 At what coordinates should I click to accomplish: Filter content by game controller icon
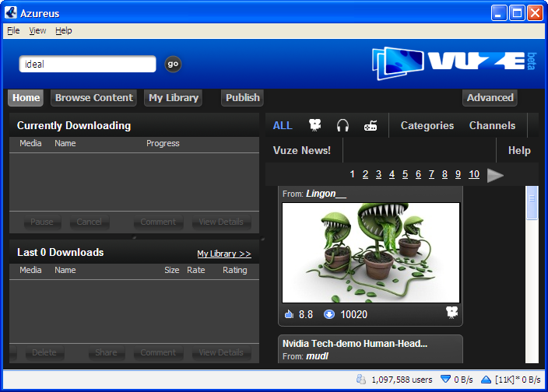point(371,125)
